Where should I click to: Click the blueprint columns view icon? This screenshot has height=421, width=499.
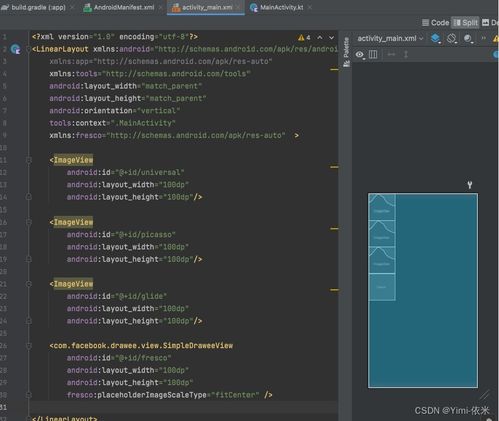(373, 54)
